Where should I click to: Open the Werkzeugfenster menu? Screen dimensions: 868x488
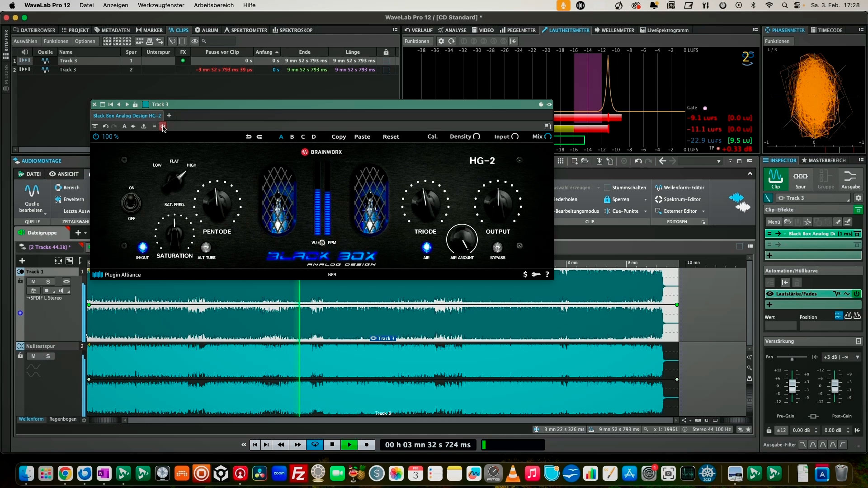pyautogui.click(x=161, y=5)
